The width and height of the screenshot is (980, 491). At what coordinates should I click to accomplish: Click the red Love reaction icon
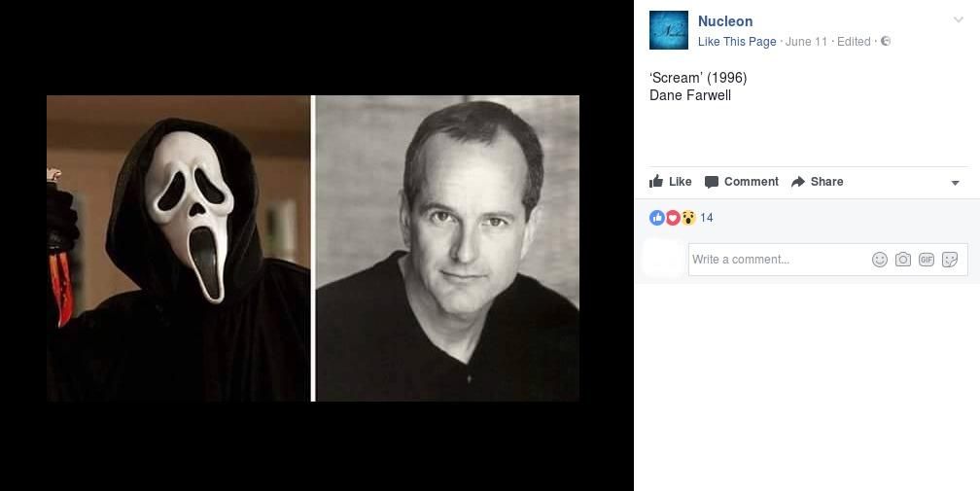(x=673, y=218)
